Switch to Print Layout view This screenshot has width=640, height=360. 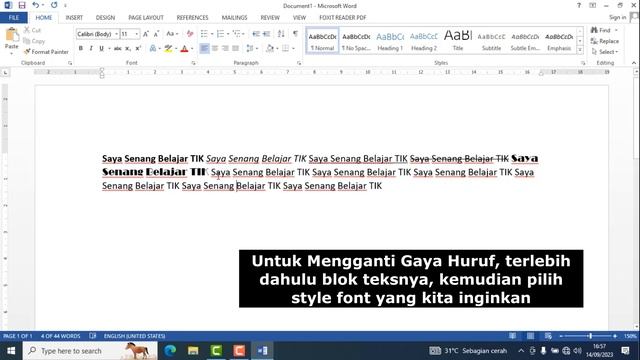[530, 336]
